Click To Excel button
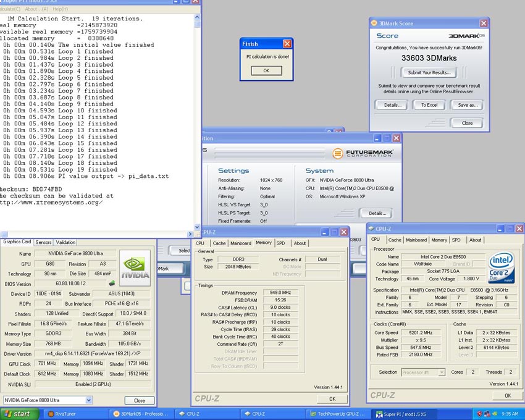The image size is (525, 420). [x=429, y=105]
